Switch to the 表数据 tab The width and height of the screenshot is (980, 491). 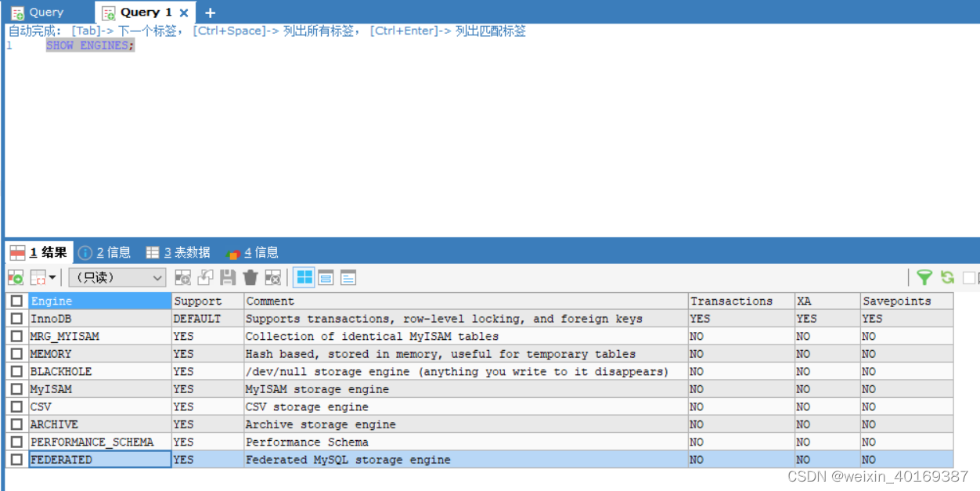(188, 251)
